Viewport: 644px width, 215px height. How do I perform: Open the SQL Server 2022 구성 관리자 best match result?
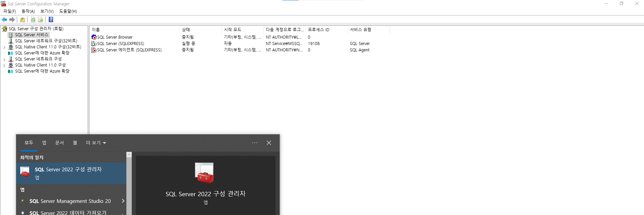[x=71, y=173]
